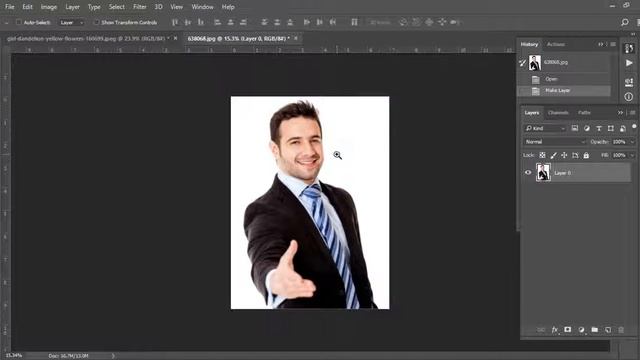
Task: Create a new group folder icon
Action: 595,330
